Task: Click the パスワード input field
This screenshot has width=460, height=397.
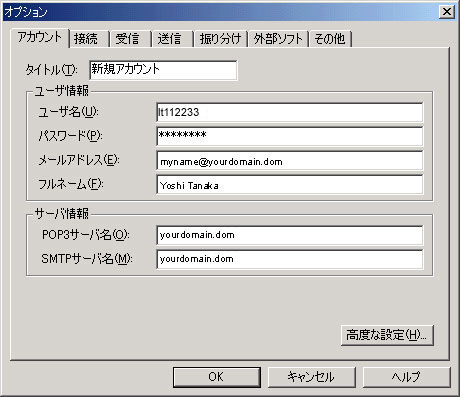Action: click(x=290, y=136)
